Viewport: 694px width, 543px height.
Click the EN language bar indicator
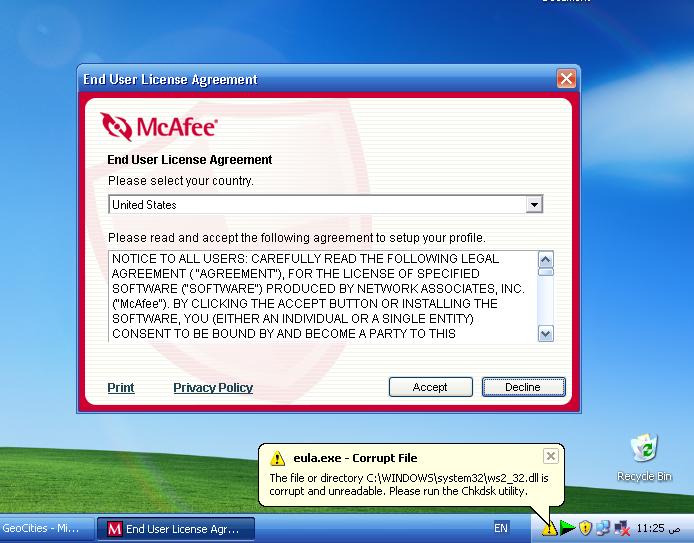click(501, 528)
